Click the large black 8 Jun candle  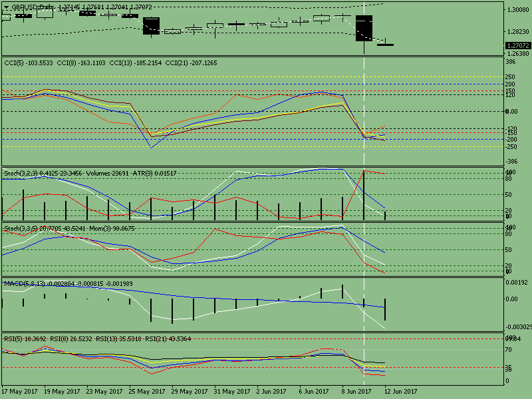[364, 28]
